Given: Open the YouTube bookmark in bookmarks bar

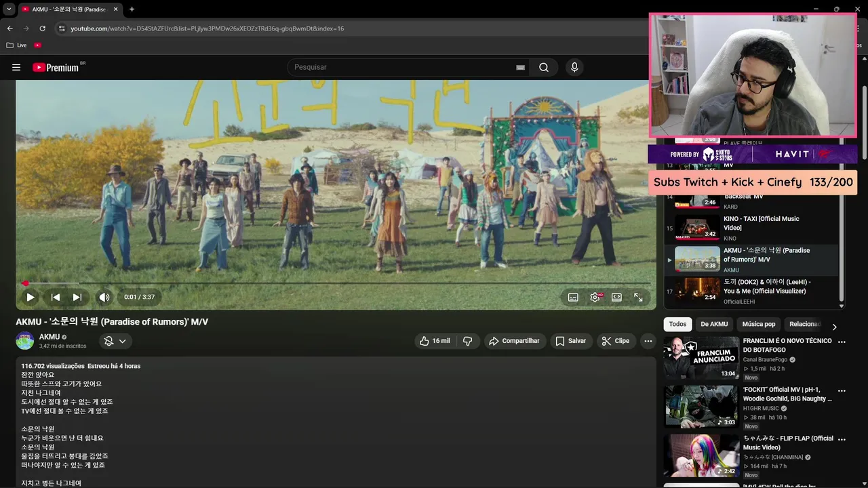Looking at the screenshot, I should point(37,45).
